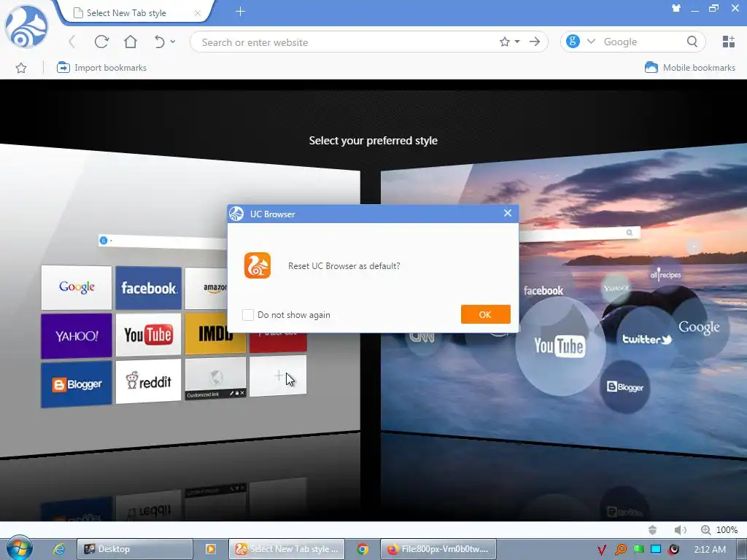Image resolution: width=747 pixels, height=560 pixels.
Task: Go back with the back arrow
Action: 72,42
